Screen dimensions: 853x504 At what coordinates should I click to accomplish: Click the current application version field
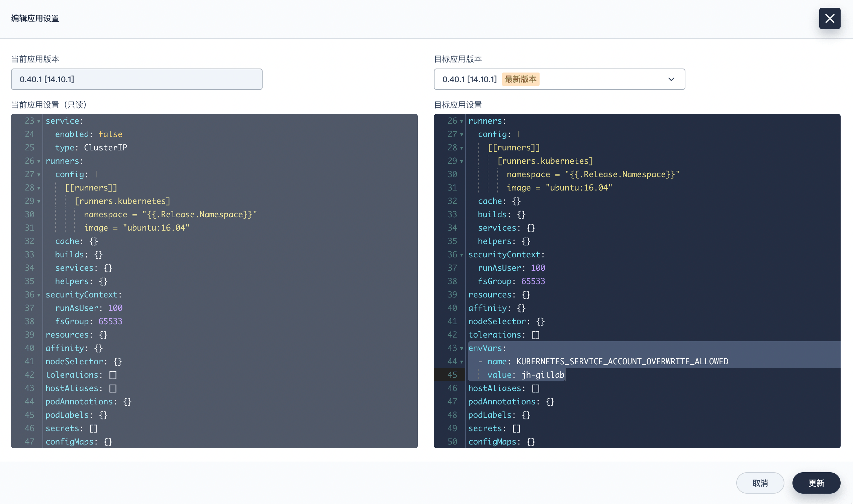[x=136, y=79]
